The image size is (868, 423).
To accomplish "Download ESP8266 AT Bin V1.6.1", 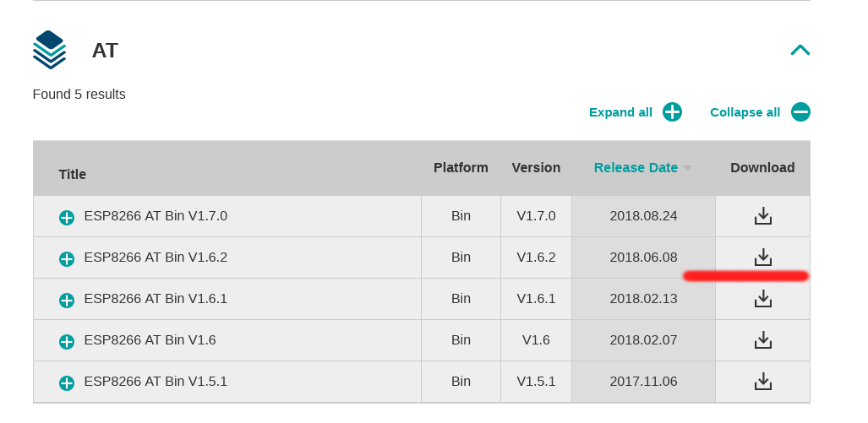I will 763,299.
